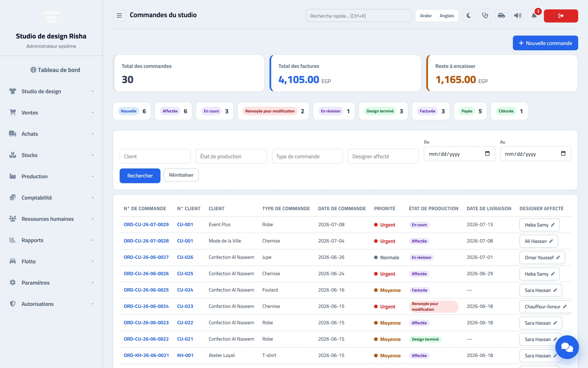Filter by Nouvelle status chip
Image resolution: width=588 pixels, height=368 pixels.
[132, 111]
